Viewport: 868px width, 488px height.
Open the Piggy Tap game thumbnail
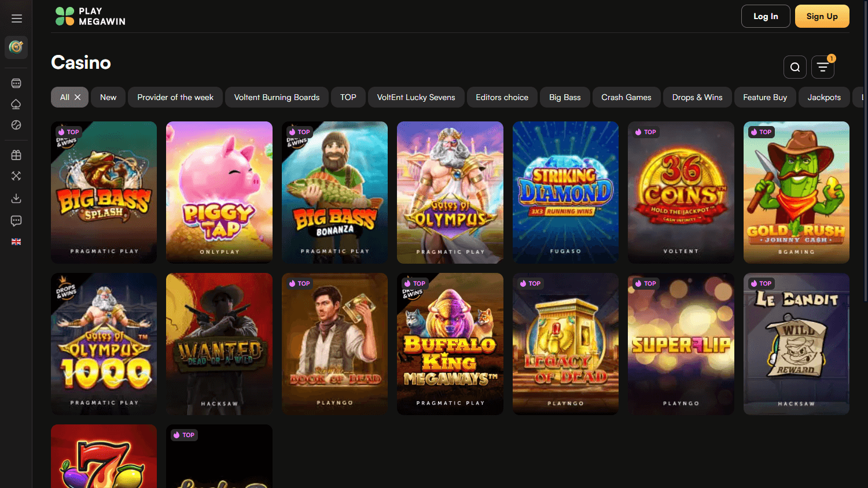coord(219,193)
